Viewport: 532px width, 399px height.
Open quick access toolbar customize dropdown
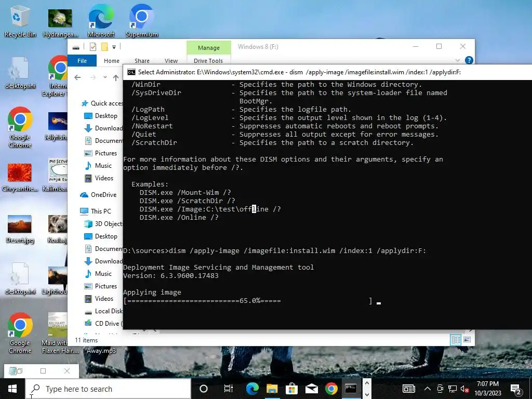(114, 47)
